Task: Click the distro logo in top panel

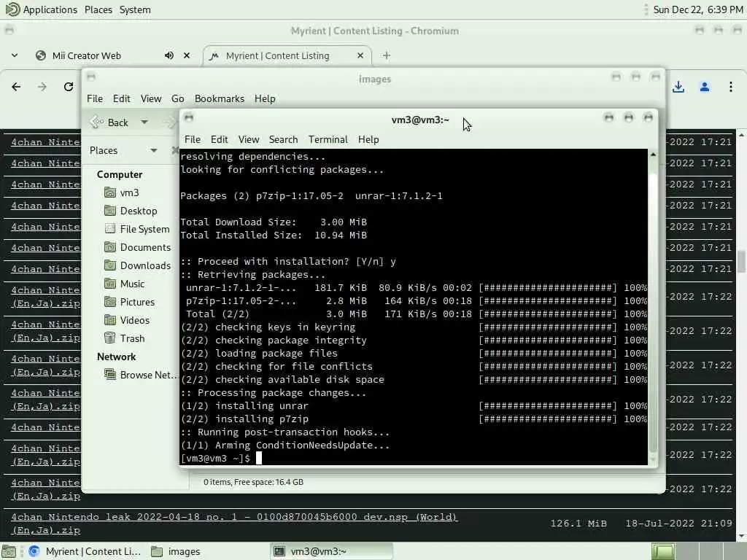Action: 12,9
